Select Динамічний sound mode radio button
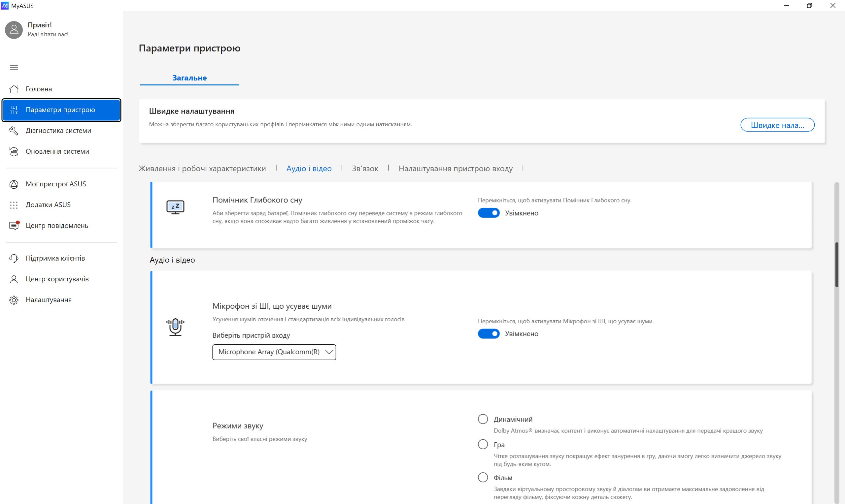Screen dimensions: 845x504 point(483,419)
